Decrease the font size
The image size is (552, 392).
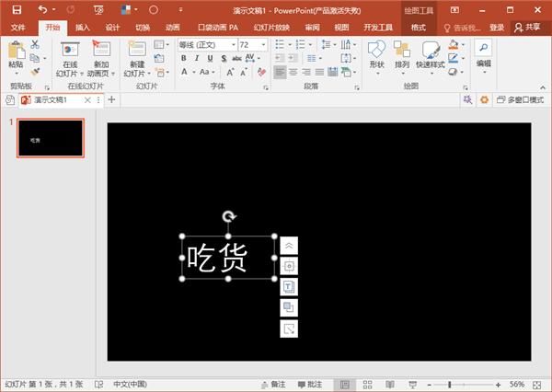click(x=243, y=72)
